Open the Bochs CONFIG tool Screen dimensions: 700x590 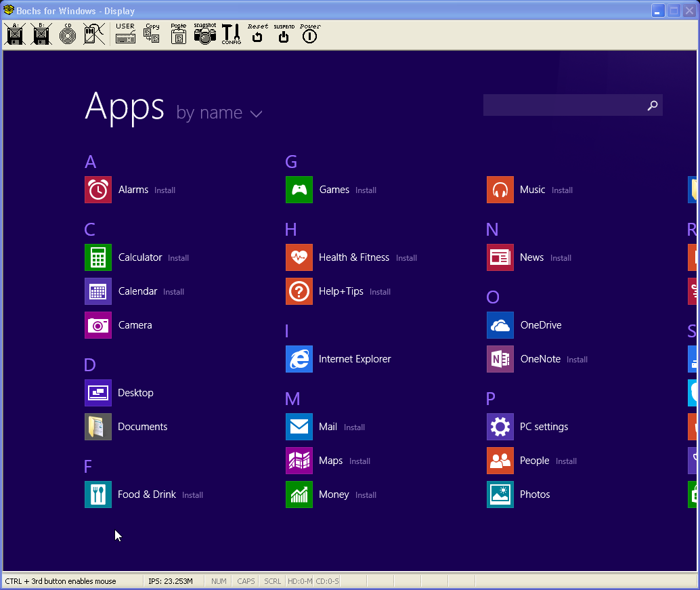(x=232, y=34)
